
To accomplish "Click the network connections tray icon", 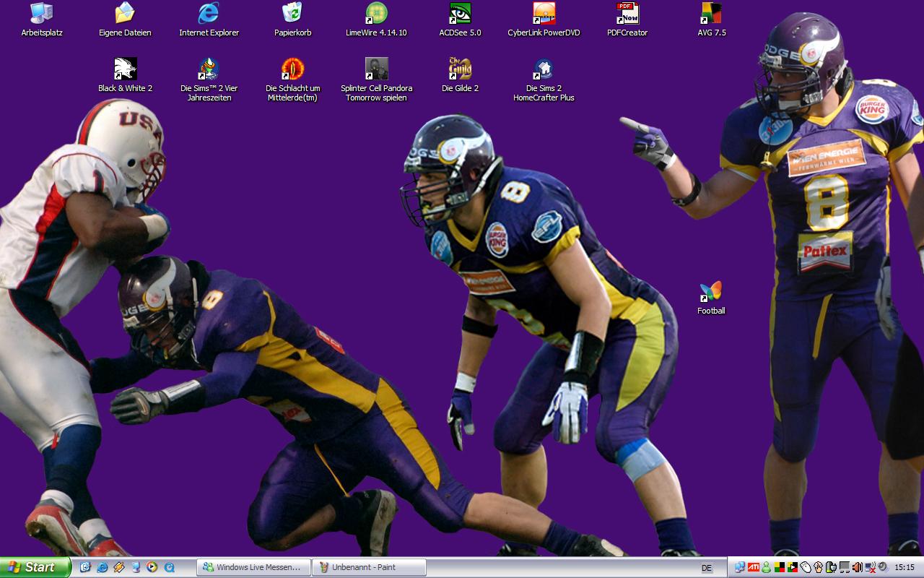I will click(740, 568).
